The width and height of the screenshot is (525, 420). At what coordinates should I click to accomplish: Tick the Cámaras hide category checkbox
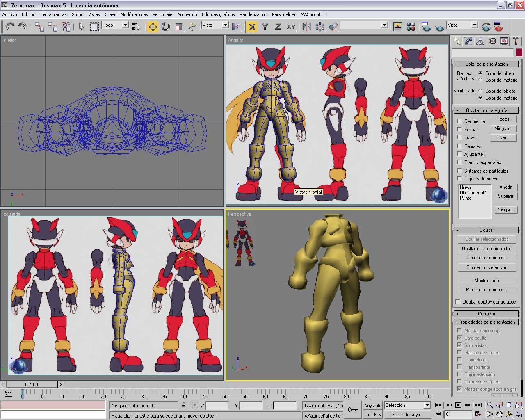[459, 146]
